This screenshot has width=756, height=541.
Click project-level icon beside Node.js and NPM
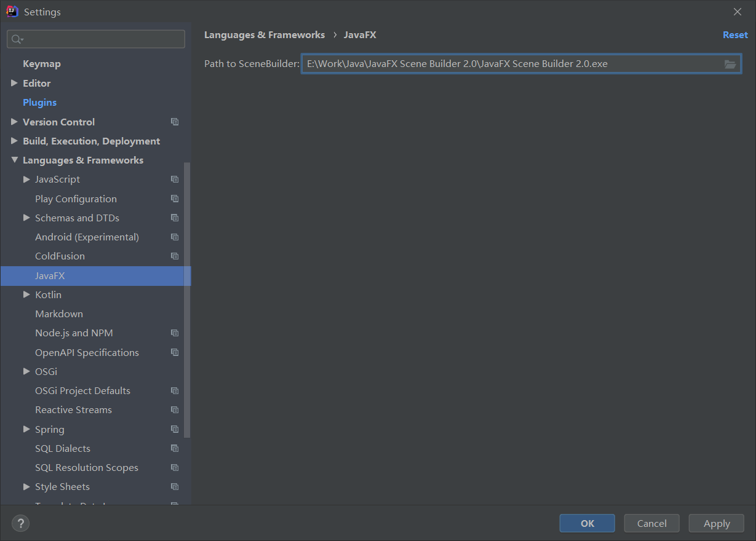[175, 333]
